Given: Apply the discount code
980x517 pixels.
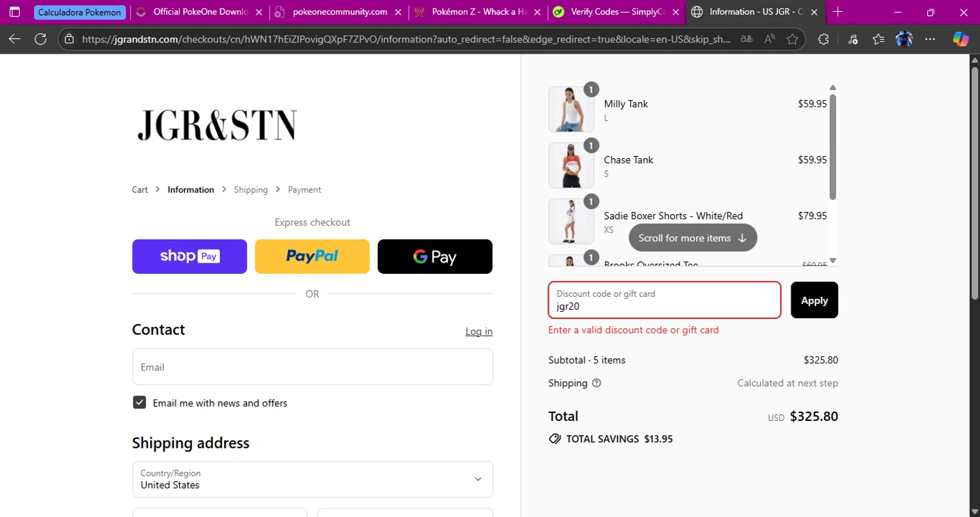Looking at the screenshot, I should [814, 300].
